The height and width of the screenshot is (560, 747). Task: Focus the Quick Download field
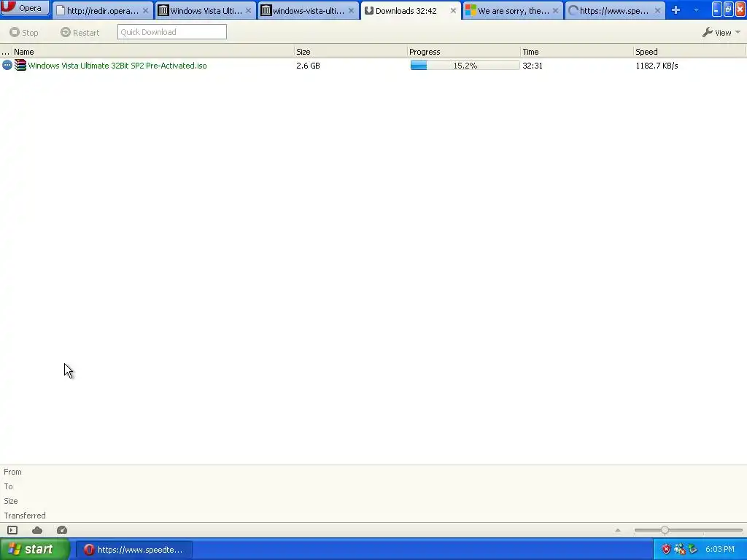pos(172,32)
